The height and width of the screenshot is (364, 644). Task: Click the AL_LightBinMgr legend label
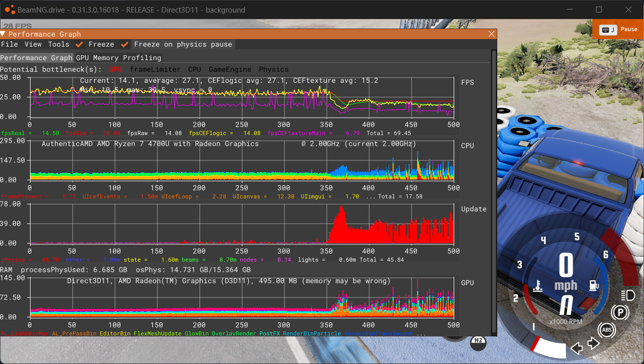click(25, 333)
